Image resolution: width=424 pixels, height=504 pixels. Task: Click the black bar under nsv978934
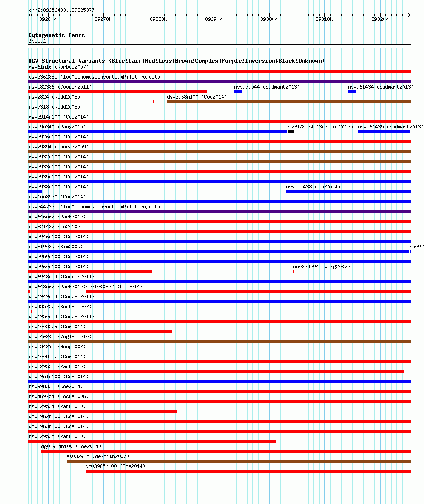291,131
